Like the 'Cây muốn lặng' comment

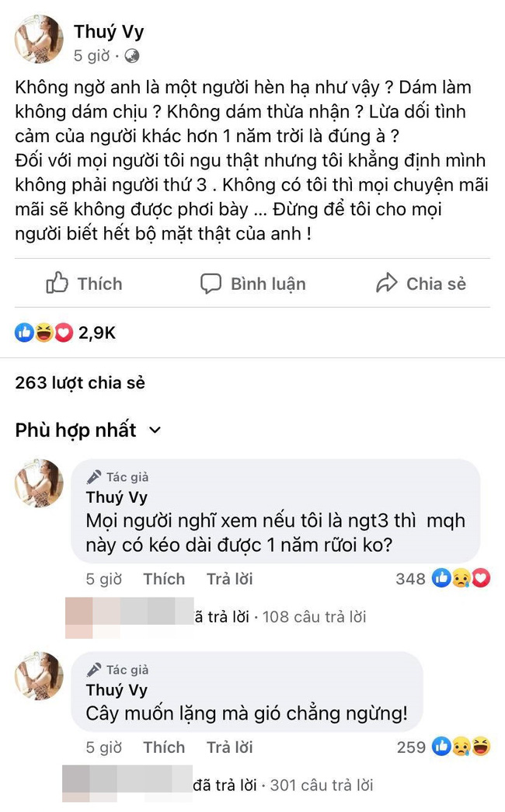[x=164, y=748]
